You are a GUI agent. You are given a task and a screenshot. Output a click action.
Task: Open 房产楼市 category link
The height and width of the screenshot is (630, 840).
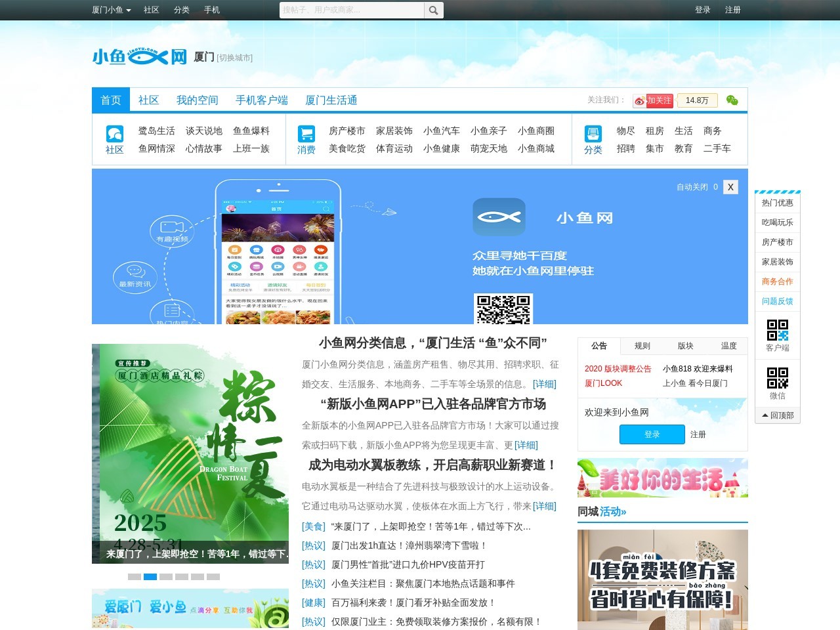347,131
